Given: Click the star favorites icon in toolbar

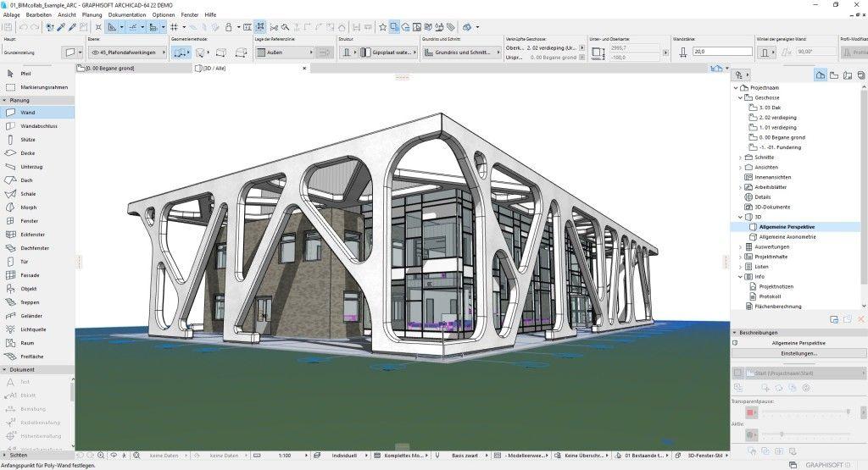Looking at the screenshot, I should [382, 26].
